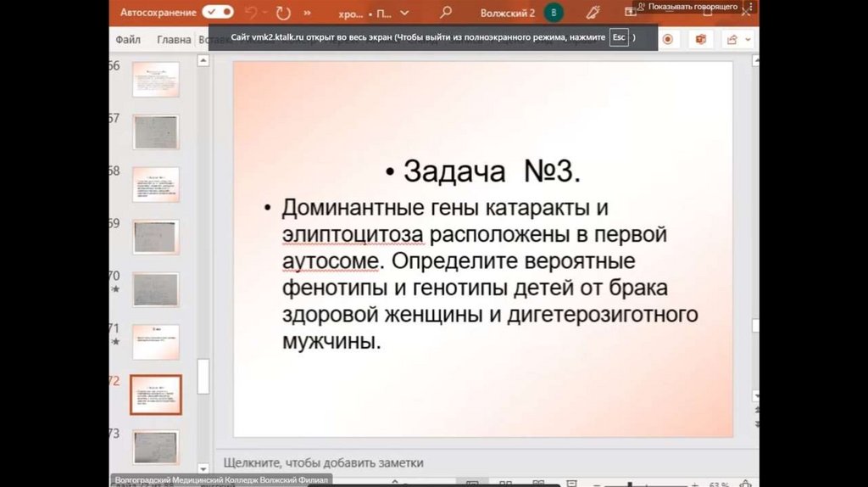Switch to the Главная ribbon tab
The image size is (868, 487).
(x=174, y=39)
